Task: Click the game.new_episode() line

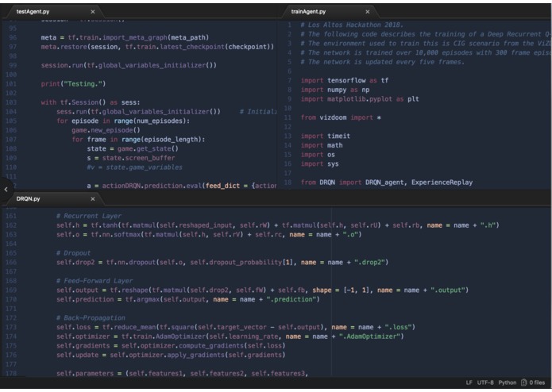Action: 106,130
